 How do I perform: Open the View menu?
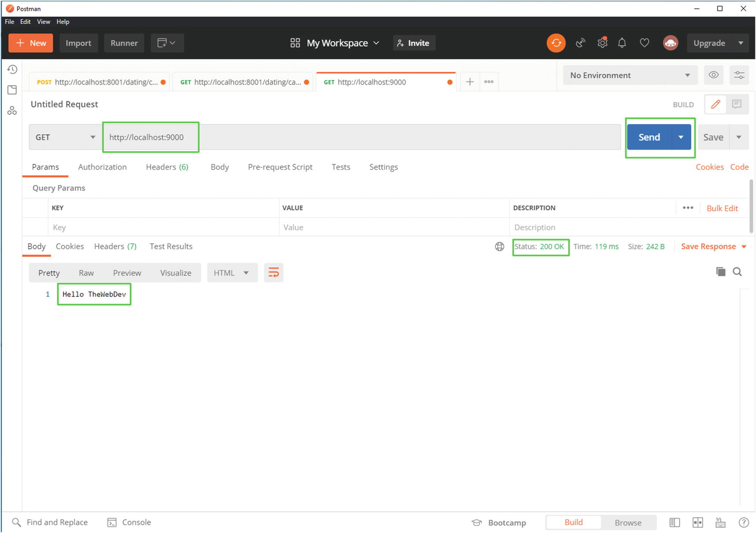click(43, 22)
